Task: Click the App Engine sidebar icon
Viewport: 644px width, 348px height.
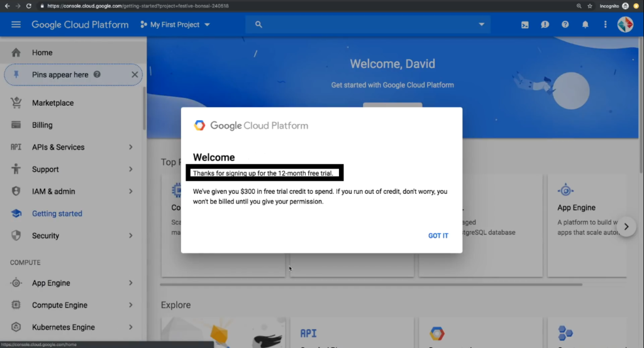Action: tap(16, 283)
